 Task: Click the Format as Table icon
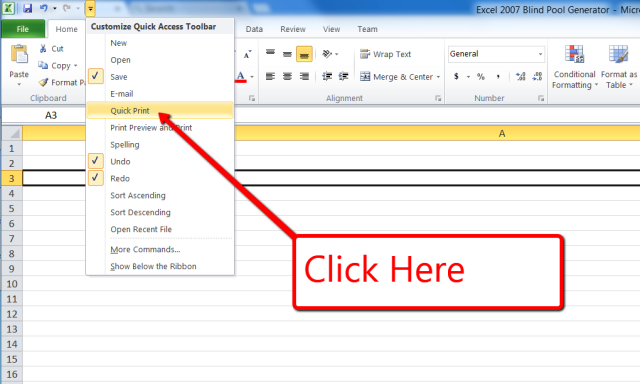[x=618, y=54]
